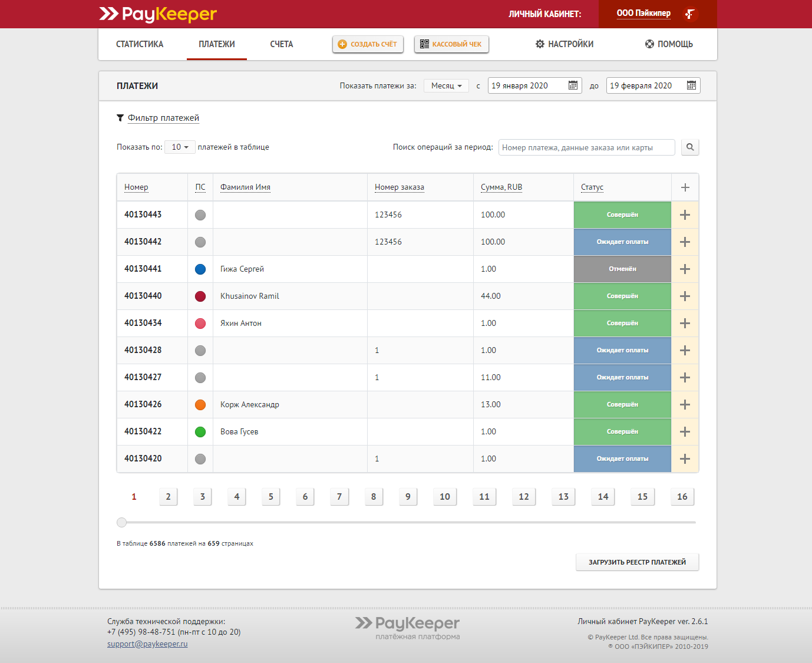Click the name Khusainov Ramil
This screenshot has height=663, width=812.
tap(250, 296)
